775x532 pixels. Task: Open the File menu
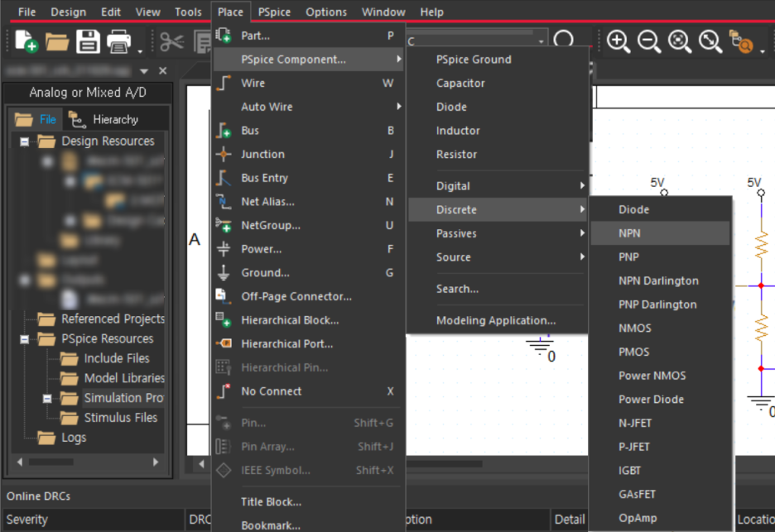[26, 12]
